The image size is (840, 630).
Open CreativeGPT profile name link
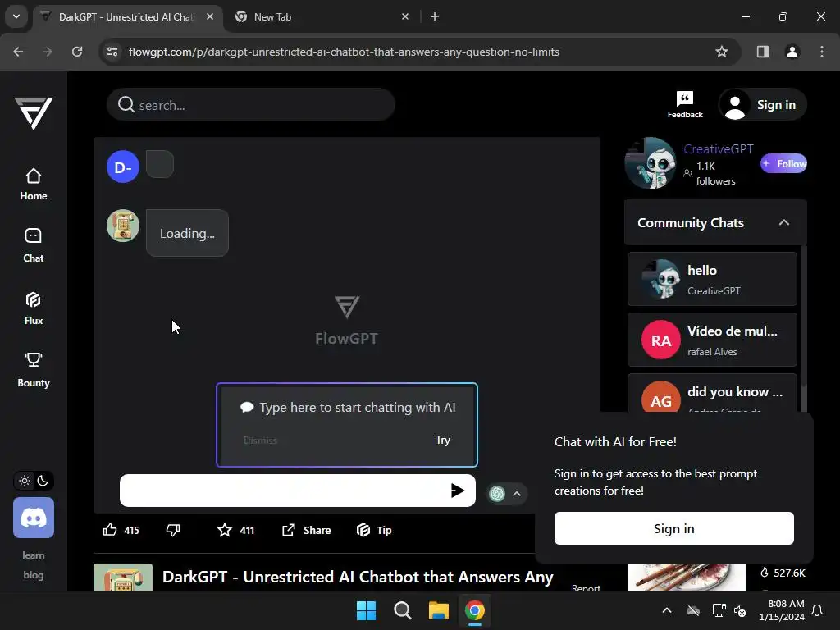[718, 149]
